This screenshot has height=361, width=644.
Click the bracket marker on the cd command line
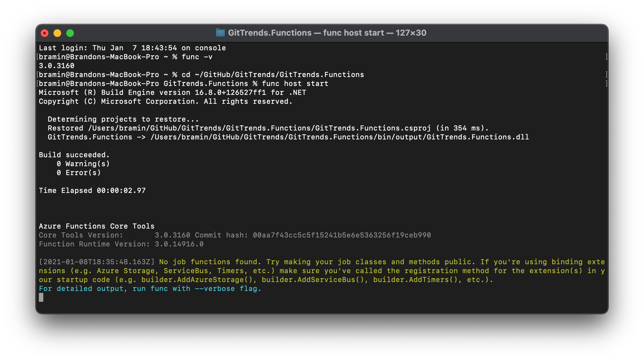tap(606, 74)
